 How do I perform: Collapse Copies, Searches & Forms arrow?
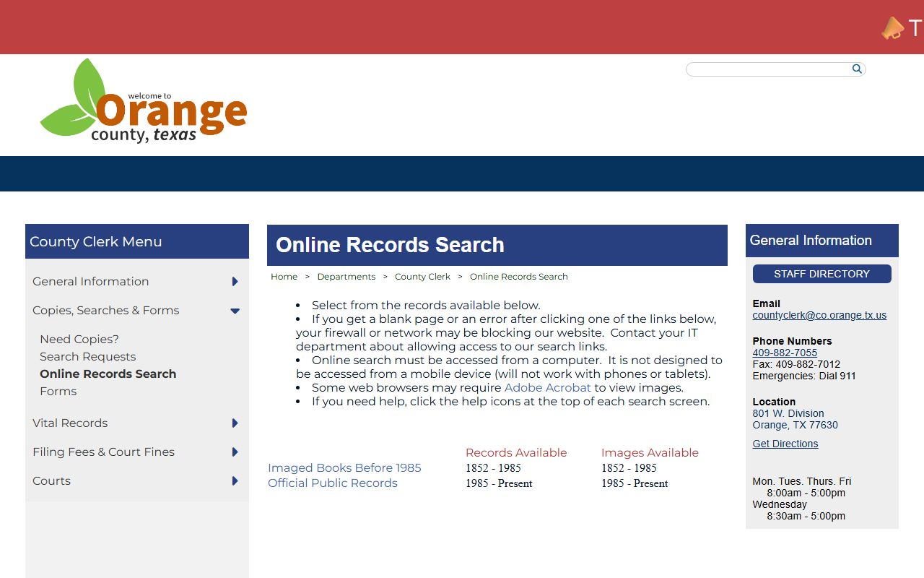(235, 311)
